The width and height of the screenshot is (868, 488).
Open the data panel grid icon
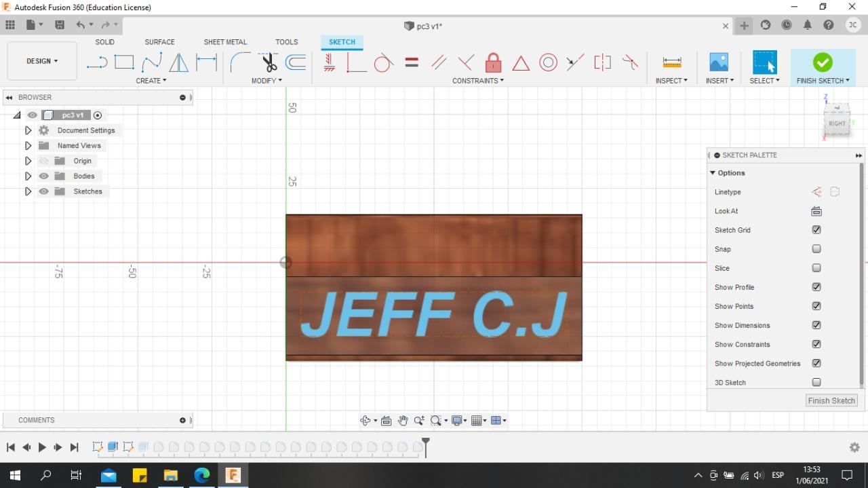pos(10,25)
